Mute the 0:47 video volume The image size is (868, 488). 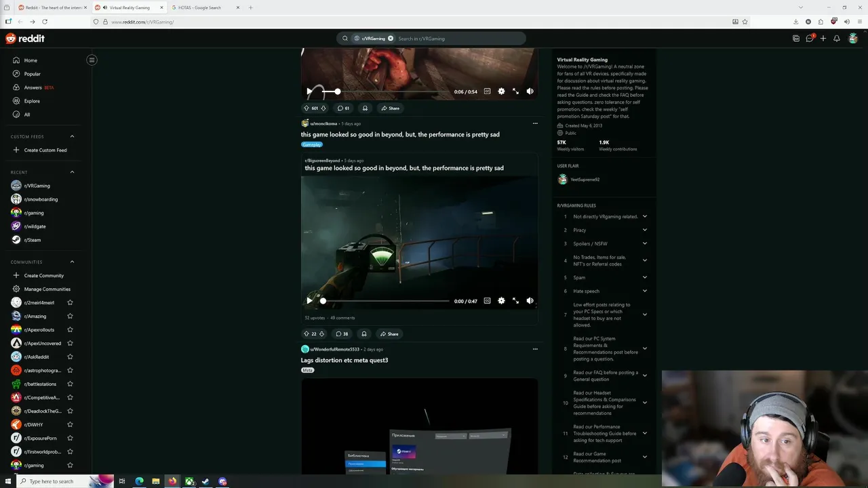pyautogui.click(x=530, y=300)
